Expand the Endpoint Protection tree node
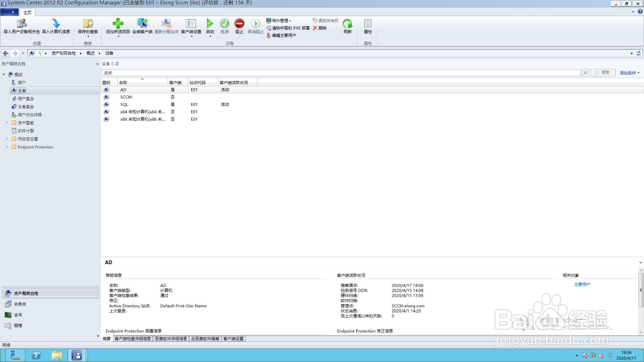 pyautogui.click(x=7, y=147)
